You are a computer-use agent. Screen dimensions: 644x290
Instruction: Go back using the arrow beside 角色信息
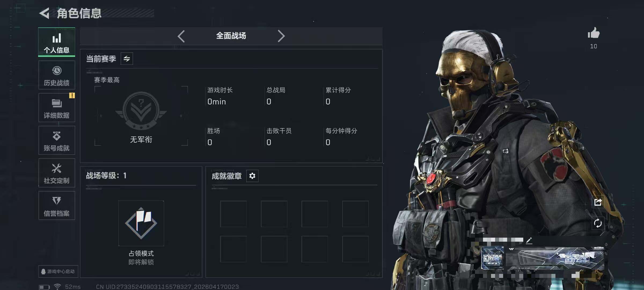tap(45, 13)
